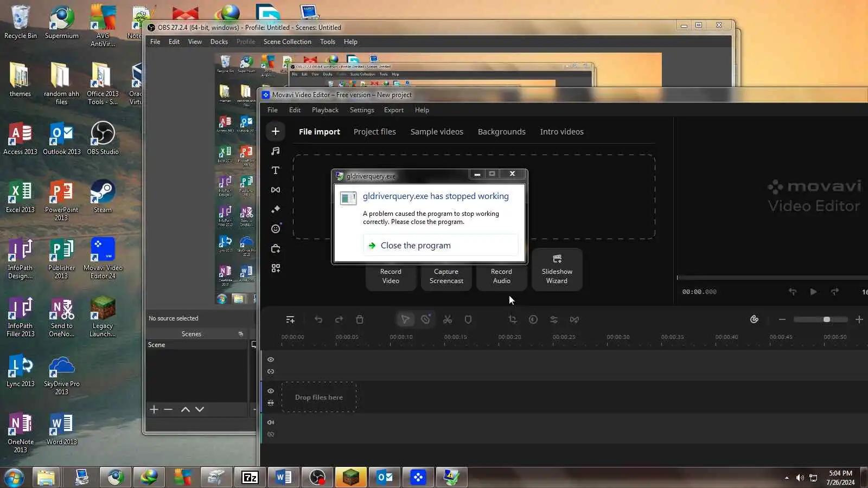This screenshot has width=868, height=488.
Task: Open the Transitions (bow-tie) sidebar tab
Action: coord(276,190)
